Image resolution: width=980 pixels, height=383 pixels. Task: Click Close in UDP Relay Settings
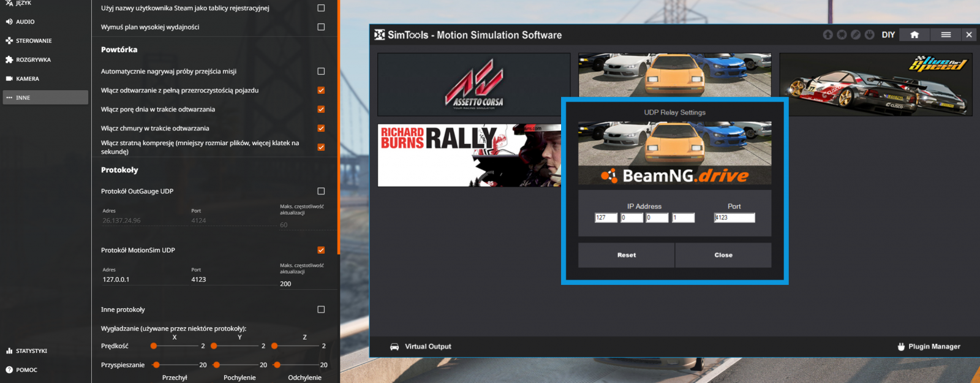pyautogui.click(x=723, y=255)
